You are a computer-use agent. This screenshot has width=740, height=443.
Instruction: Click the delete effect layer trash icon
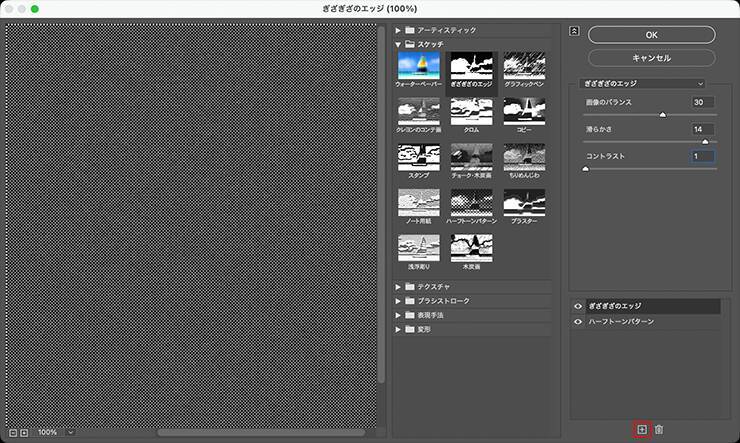coord(659,429)
